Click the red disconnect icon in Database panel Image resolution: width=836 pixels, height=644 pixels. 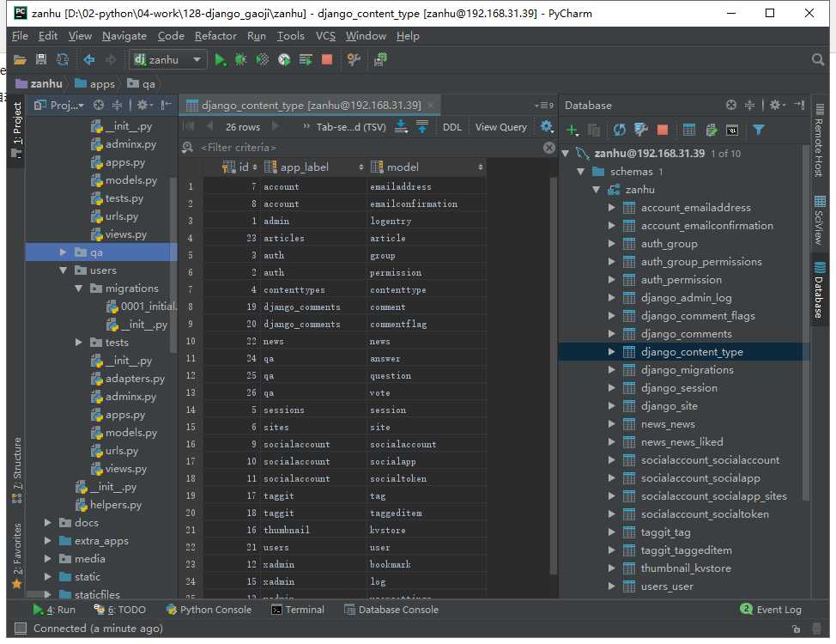pos(663,130)
